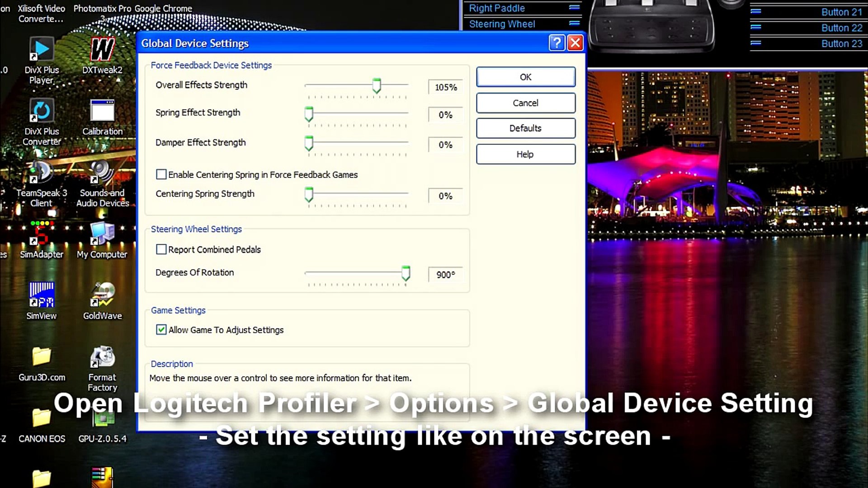Click the dialog's question mark help icon
Viewport: 868px width, 488px height.
pyautogui.click(x=557, y=43)
